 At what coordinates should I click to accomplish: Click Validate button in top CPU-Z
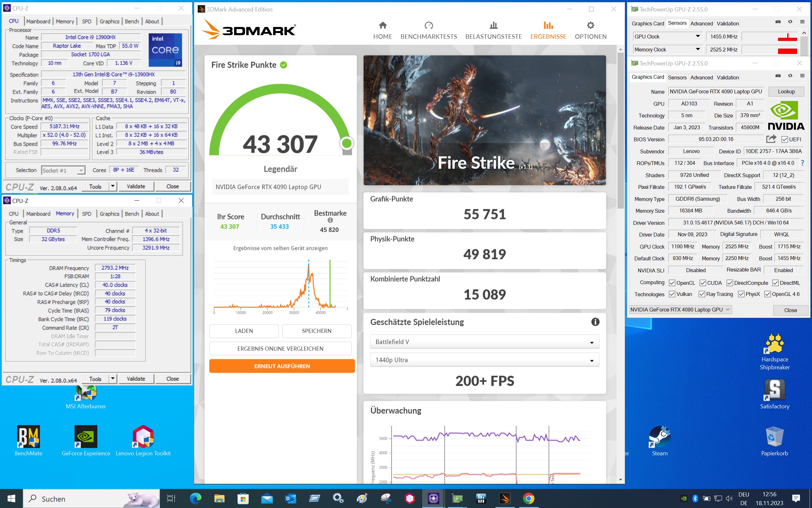point(136,186)
